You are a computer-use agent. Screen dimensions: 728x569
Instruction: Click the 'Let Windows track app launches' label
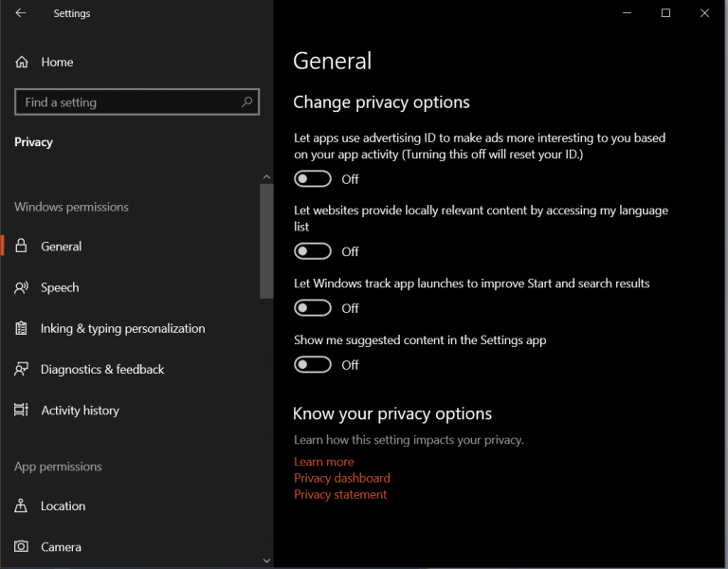(x=472, y=284)
